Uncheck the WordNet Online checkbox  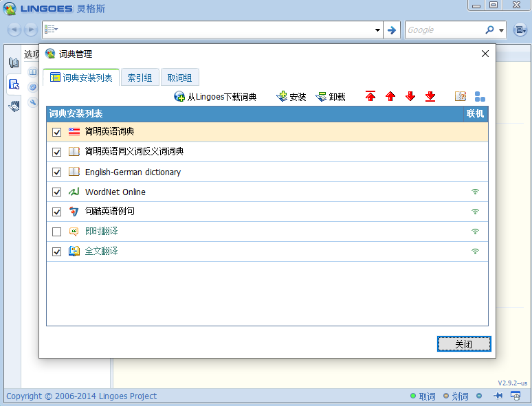click(56, 192)
